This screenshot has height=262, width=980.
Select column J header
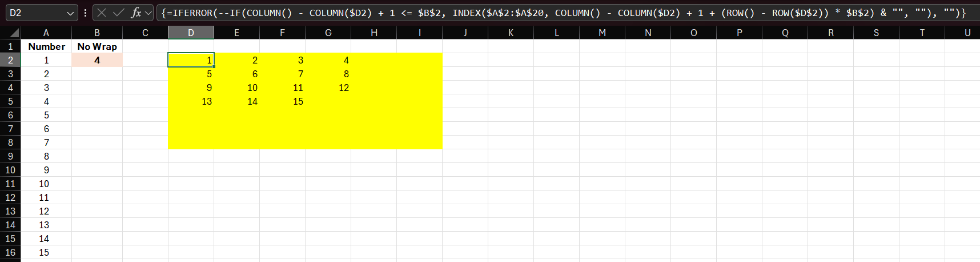click(465, 33)
